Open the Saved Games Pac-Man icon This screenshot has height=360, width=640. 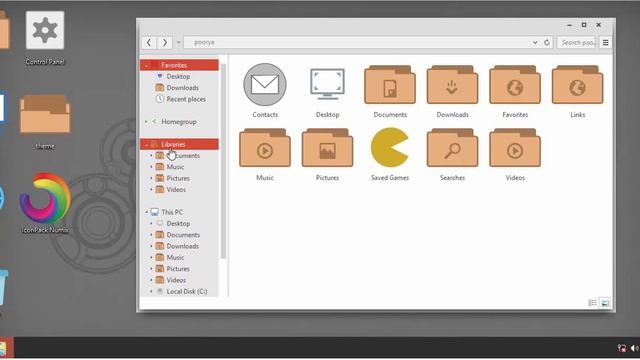(x=389, y=147)
